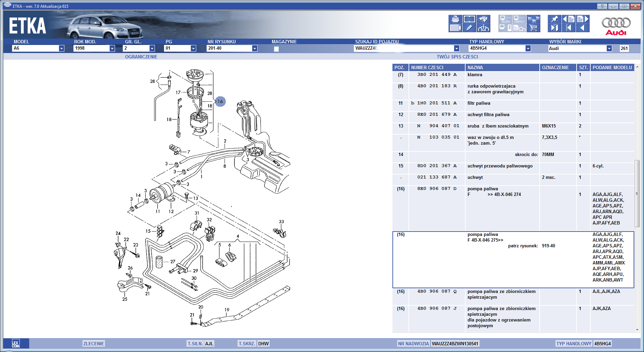Click the T.SILN. engine code AJL
644x352 pixels.
click(x=209, y=344)
